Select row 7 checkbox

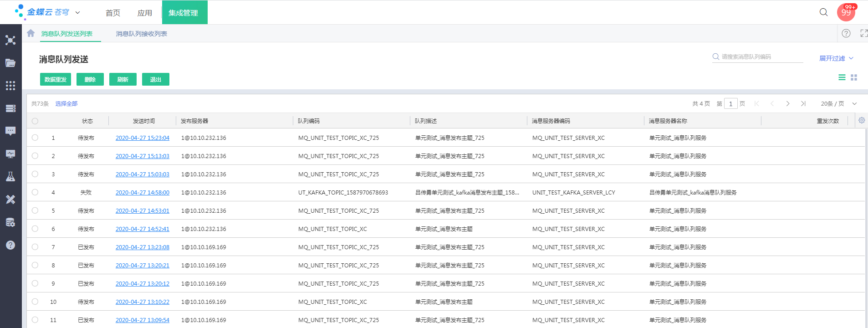pyautogui.click(x=35, y=246)
